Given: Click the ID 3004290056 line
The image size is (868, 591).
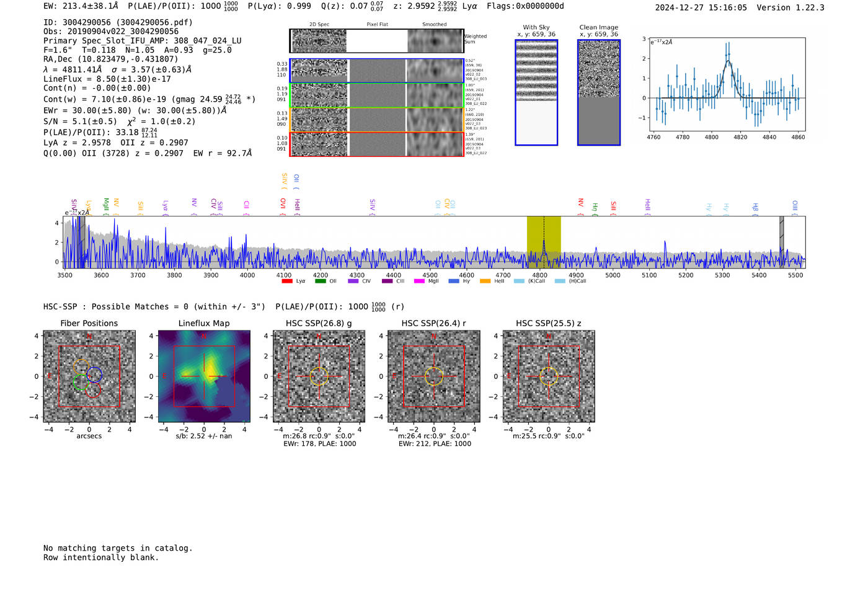Looking at the screenshot, I should 118,22.
